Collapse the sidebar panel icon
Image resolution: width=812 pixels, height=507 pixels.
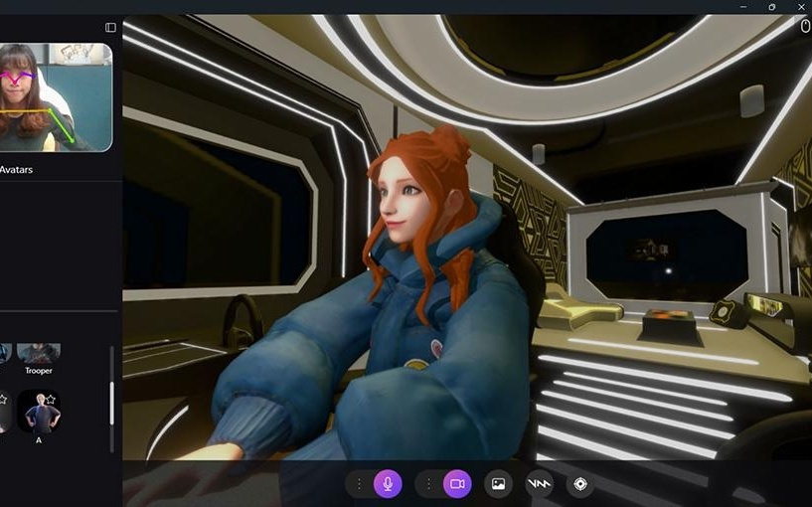click(x=111, y=28)
